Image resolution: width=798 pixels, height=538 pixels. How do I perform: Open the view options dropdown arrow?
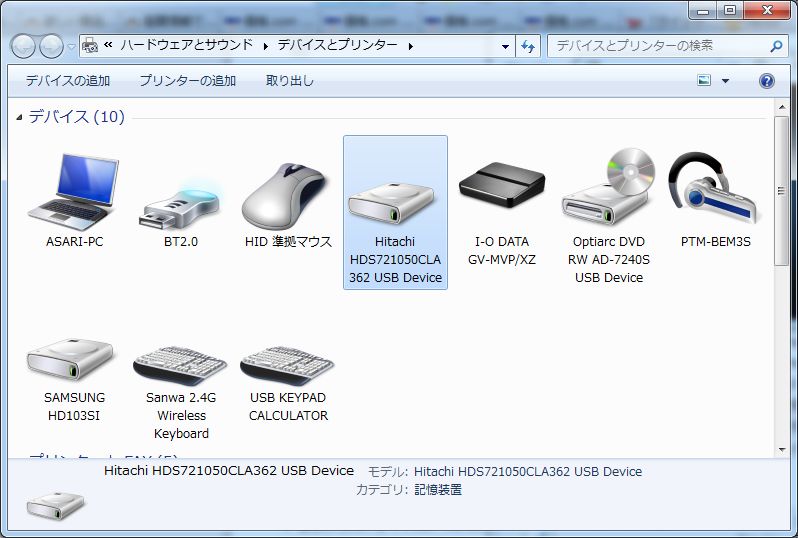725,81
